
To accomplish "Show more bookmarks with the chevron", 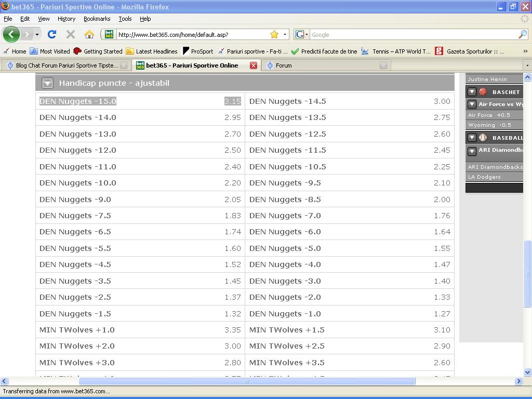I will 525,51.
